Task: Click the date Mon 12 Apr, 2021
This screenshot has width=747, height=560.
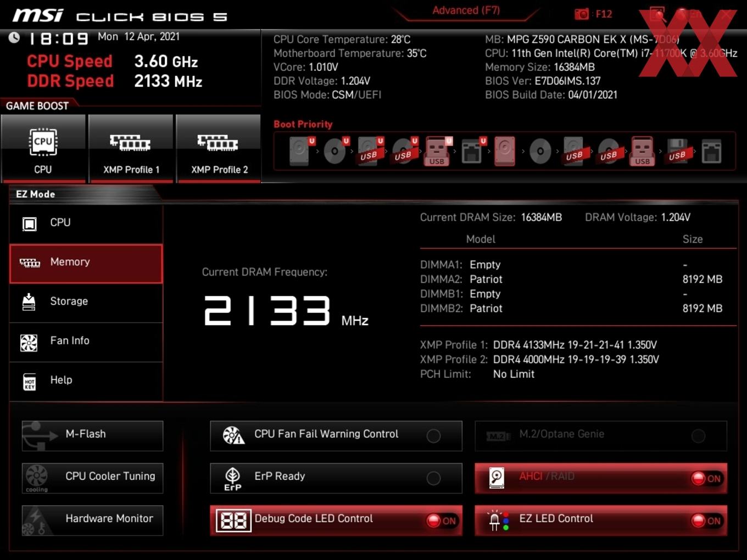Action: (x=138, y=37)
